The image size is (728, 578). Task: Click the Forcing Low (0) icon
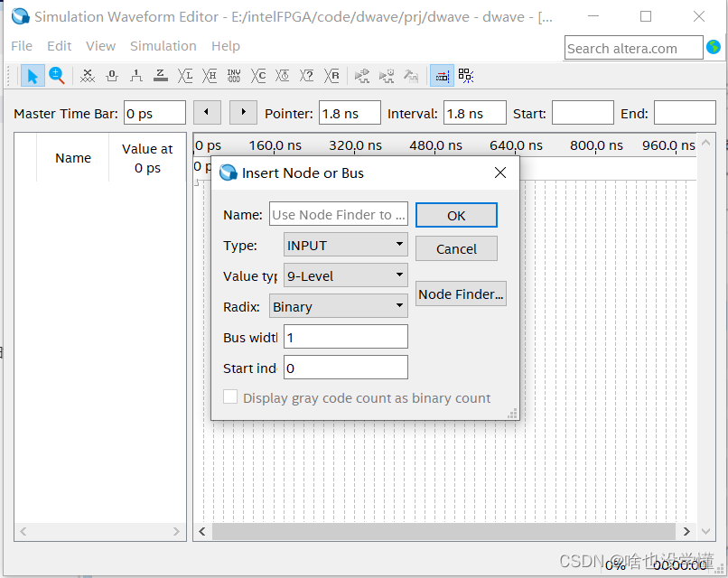112,76
